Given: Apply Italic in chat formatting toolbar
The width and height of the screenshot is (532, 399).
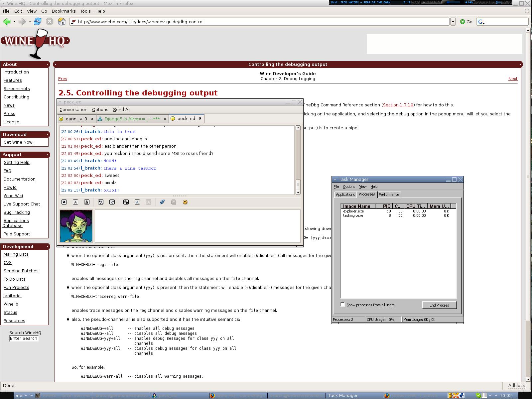Looking at the screenshot, I should tap(75, 202).
